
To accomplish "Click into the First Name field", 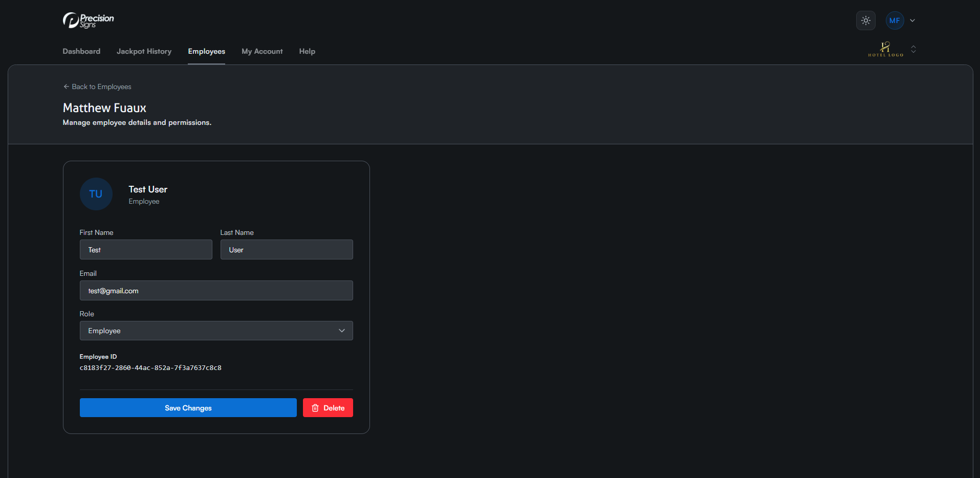I will [146, 250].
